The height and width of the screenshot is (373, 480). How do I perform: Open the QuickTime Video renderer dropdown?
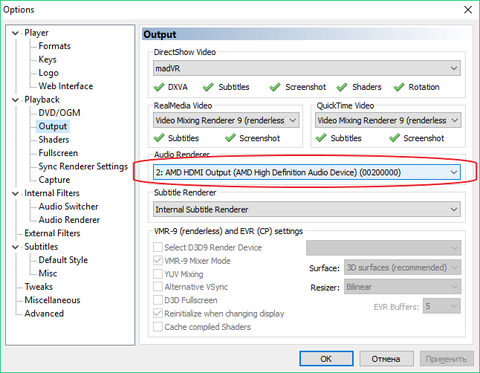388,120
